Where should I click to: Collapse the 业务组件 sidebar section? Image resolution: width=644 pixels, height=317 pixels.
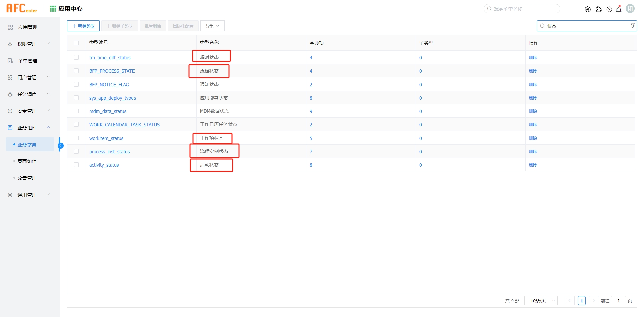click(x=48, y=127)
